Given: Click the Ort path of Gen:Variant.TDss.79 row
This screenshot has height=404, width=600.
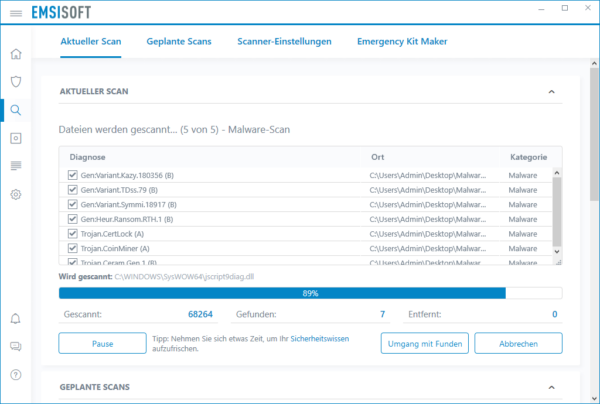Looking at the screenshot, I should [427, 190].
